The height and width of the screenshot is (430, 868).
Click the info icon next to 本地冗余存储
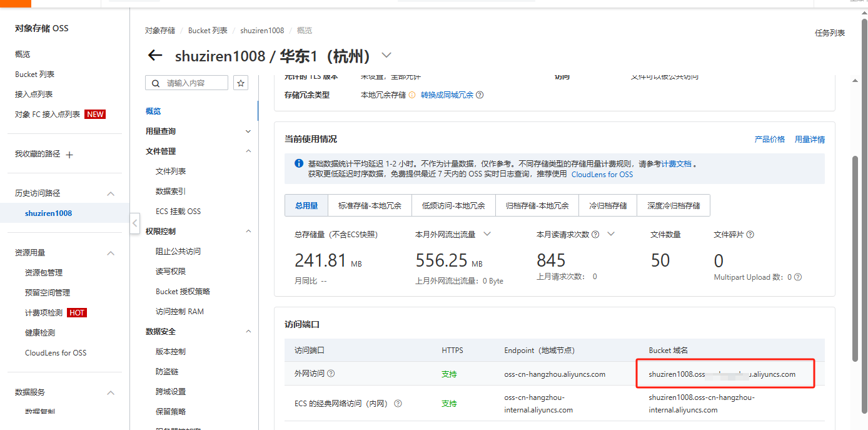(412, 95)
